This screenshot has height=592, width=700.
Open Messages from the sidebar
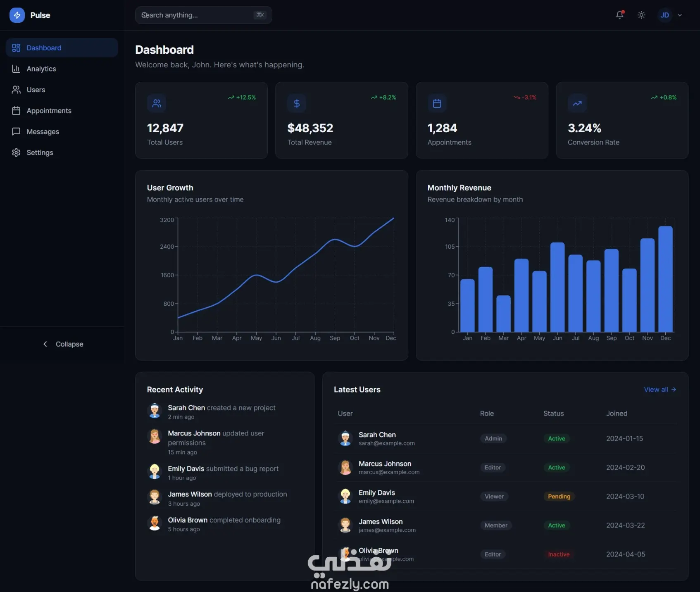click(62, 131)
